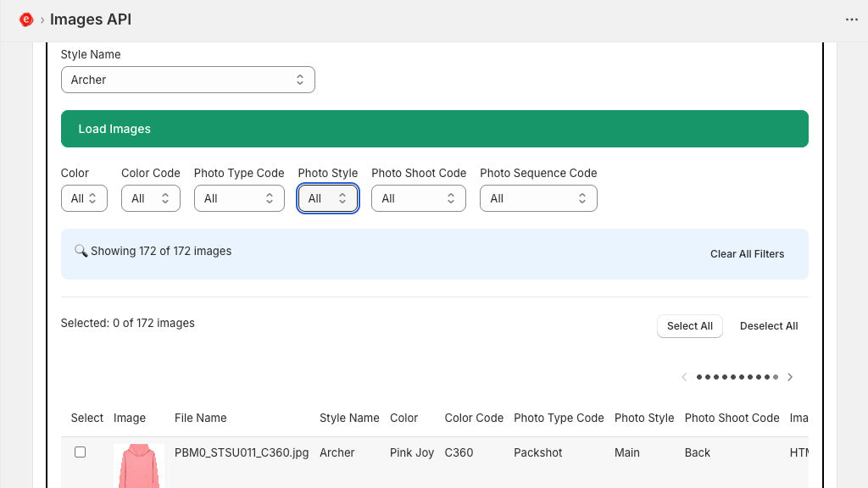Open the Style Name dropdown showing Archer
The image size is (868, 488).
pyautogui.click(x=187, y=80)
